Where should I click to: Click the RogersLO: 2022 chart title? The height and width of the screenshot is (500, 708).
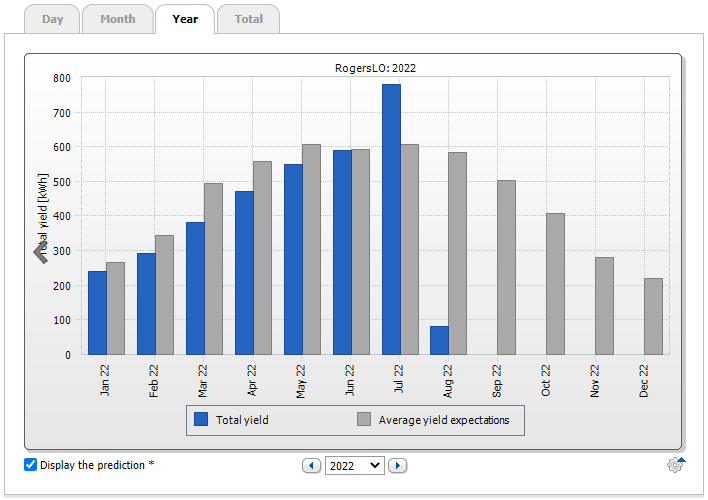click(374, 68)
